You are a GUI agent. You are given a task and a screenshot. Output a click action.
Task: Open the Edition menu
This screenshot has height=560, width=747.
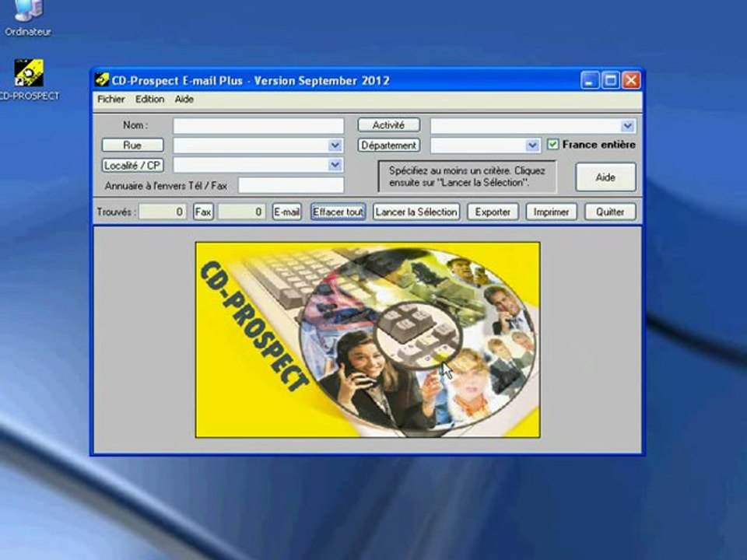pyautogui.click(x=149, y=99)
